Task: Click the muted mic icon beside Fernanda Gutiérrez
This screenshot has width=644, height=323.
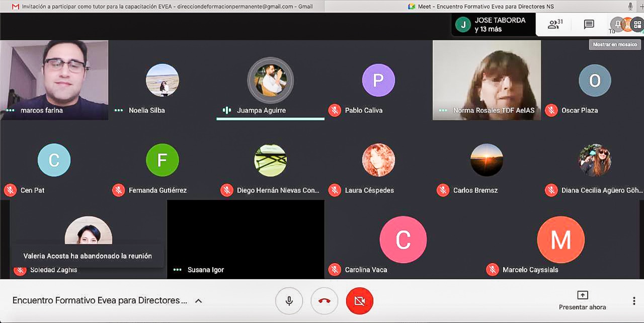Action: pyautogui.click(x=118, y=190)
